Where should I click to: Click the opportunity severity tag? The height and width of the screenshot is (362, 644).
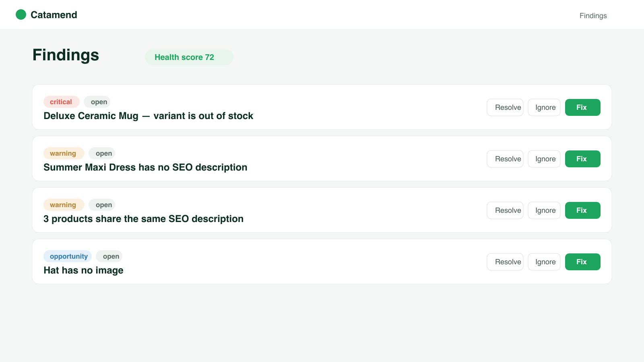[x=68, y=256]
